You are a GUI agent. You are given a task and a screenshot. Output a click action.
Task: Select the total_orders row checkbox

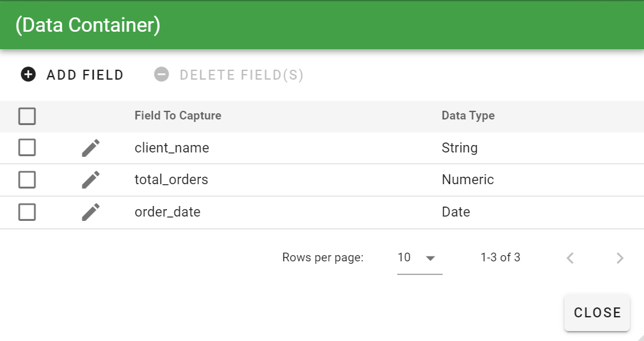[27, 180]
